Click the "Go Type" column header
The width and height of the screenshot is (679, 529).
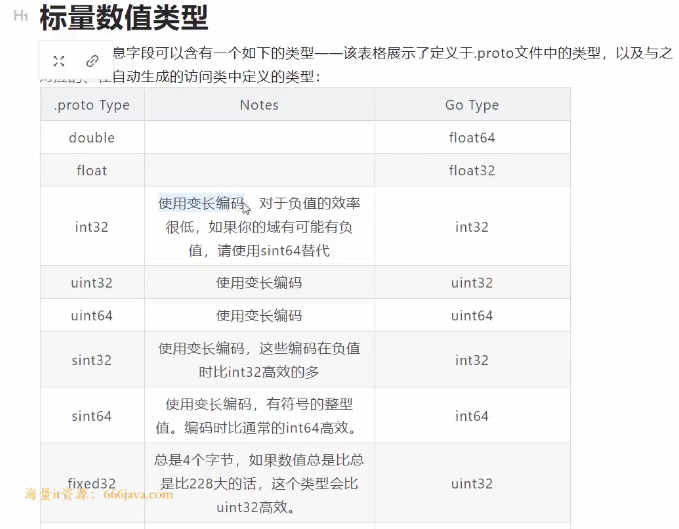click(x=472, y=105)
